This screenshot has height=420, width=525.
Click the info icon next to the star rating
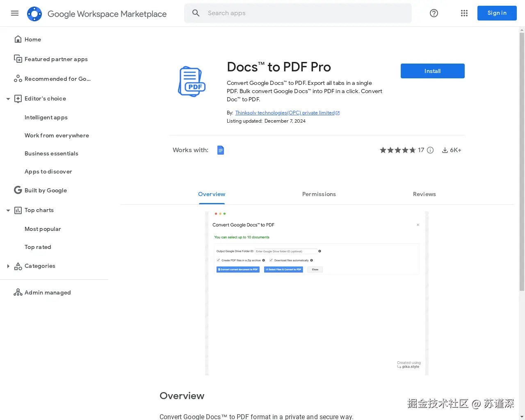pyautogui.click(x=430, y=150)
